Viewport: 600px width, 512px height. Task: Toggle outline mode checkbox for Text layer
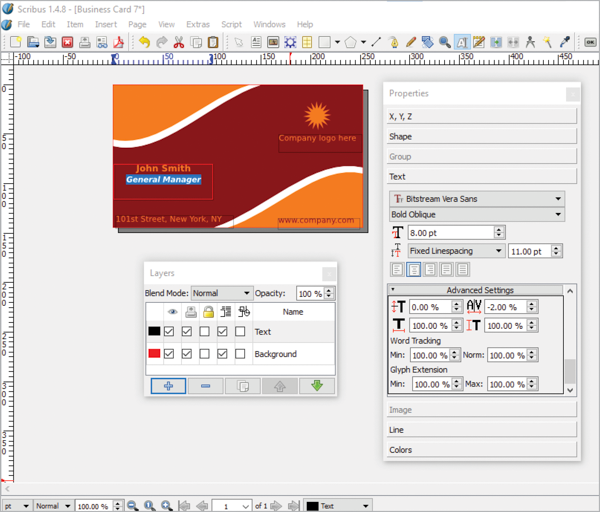(240, 331)
